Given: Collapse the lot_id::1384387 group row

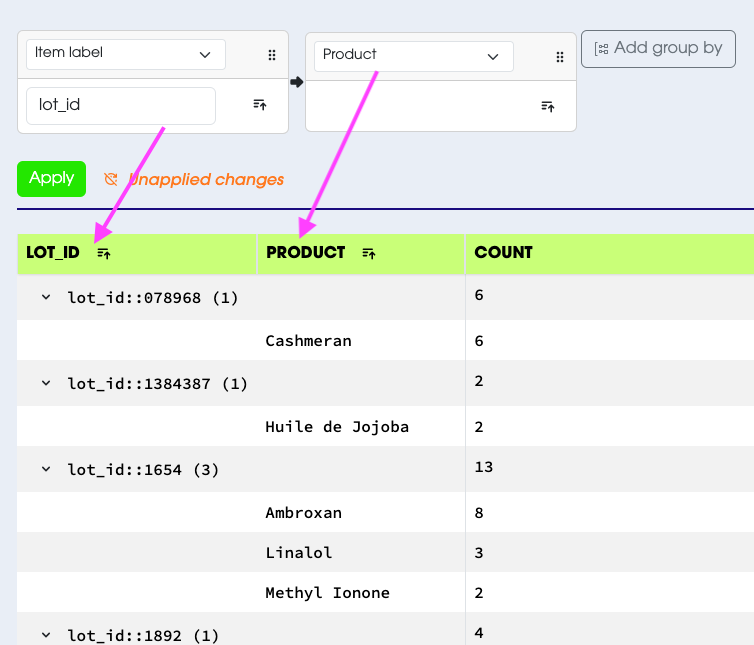Looking at the screenshot, I should 46,384.
